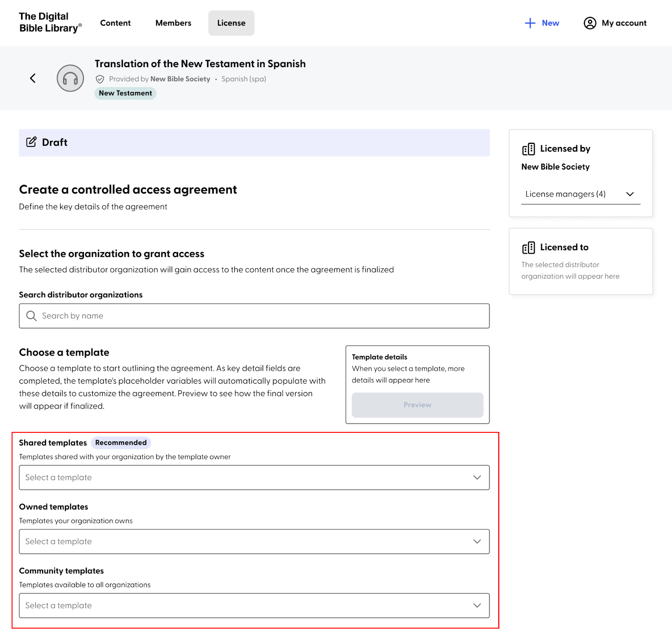Screen dimensions: 672x633
Task: Click the chevron of Community templates dropdown
Action: coord(477,605)
